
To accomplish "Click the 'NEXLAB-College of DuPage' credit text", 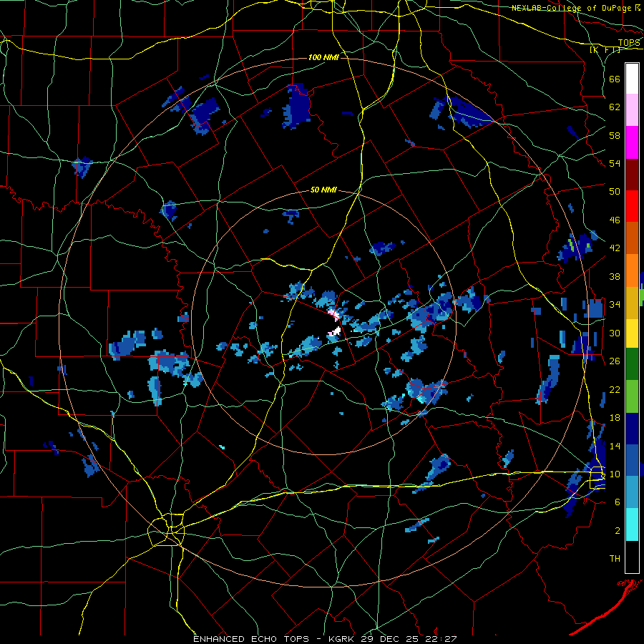I will [x=572, y=8].
